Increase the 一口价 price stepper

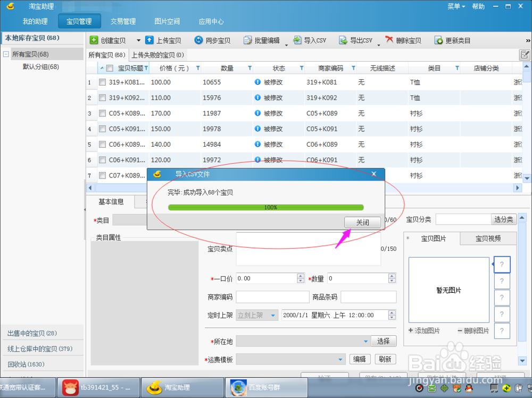click(x=300, y=276)
